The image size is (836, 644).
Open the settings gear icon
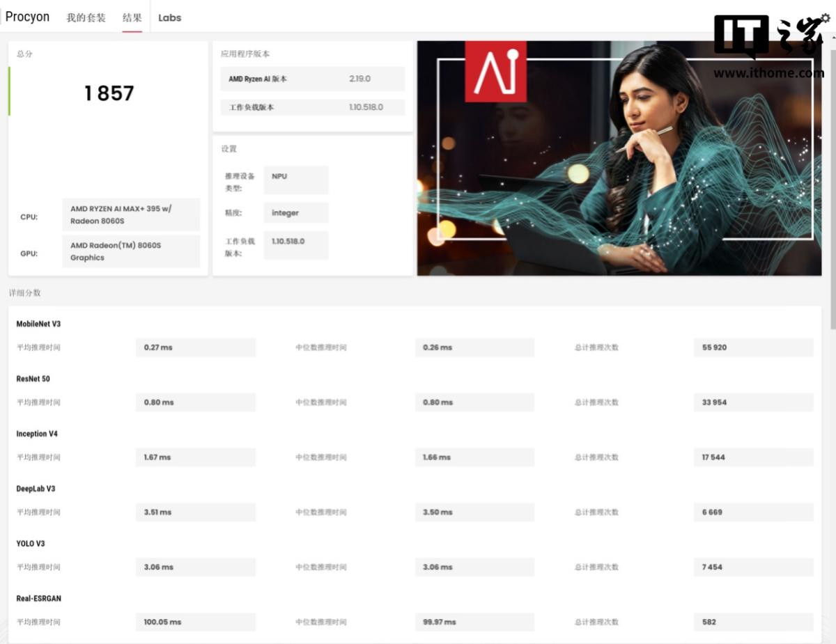click(x=826, y=18)
